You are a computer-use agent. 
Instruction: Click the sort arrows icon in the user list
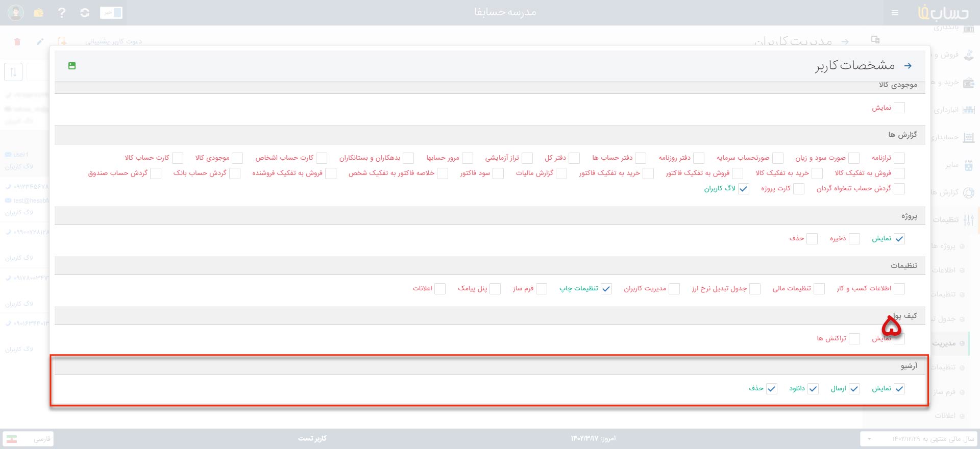13,72
